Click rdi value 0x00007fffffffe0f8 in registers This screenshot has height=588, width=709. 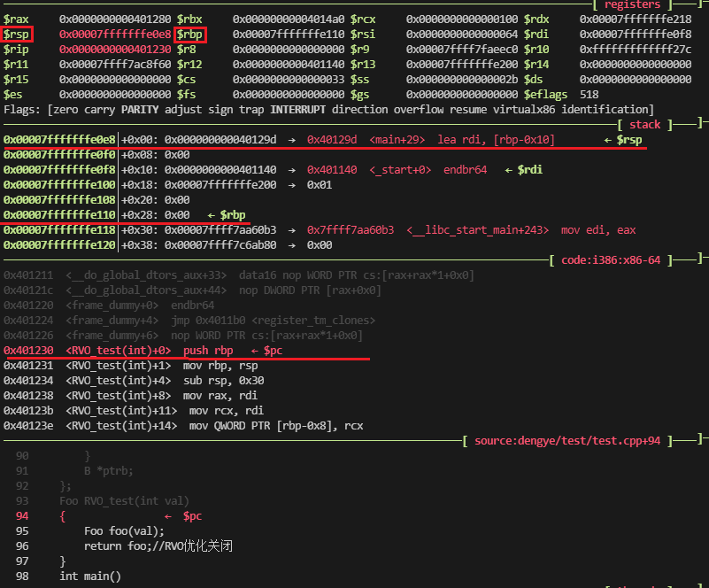[636, 35]
